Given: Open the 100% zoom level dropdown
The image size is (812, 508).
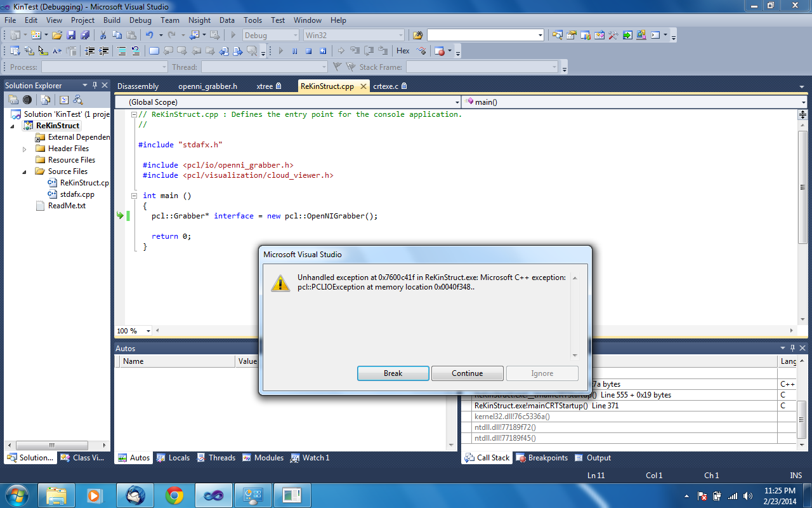Looking at the screenshot, I should pyautogui.click(x=148, y=331).
